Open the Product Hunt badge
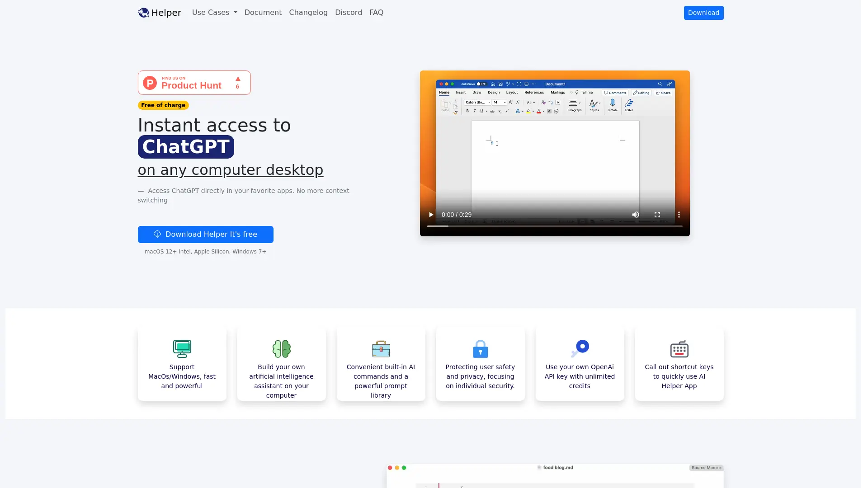868x488 pixels. [x=194, y=83]
